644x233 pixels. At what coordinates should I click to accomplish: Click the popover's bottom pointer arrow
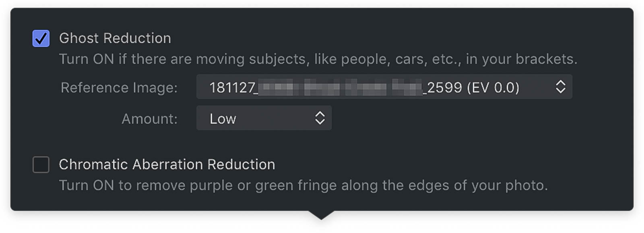(x=321, y=215)
